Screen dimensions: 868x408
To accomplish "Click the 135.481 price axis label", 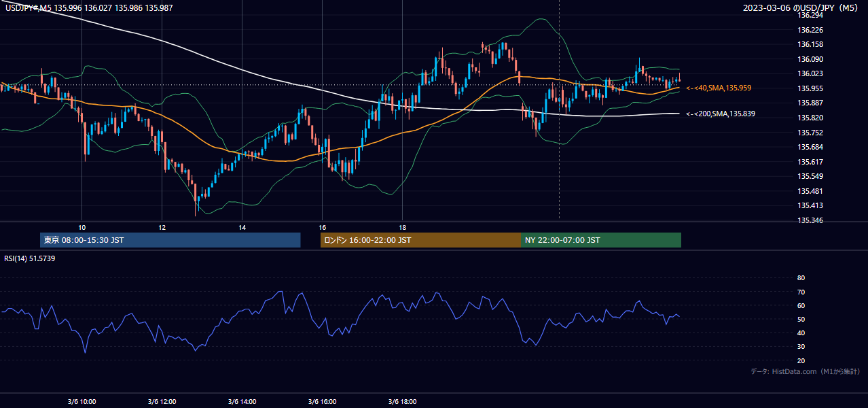I will click(x=810, y=191).
